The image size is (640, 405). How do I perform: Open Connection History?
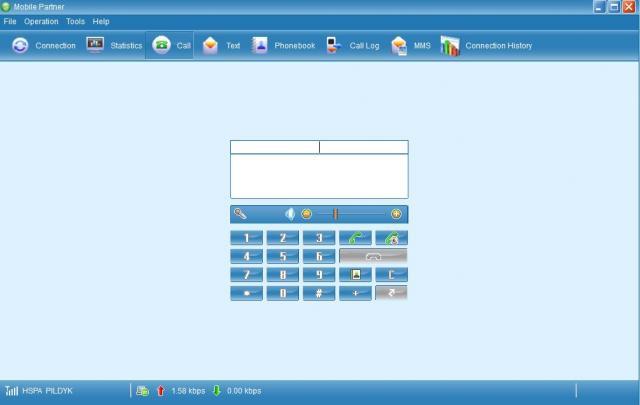click(487, 46)
